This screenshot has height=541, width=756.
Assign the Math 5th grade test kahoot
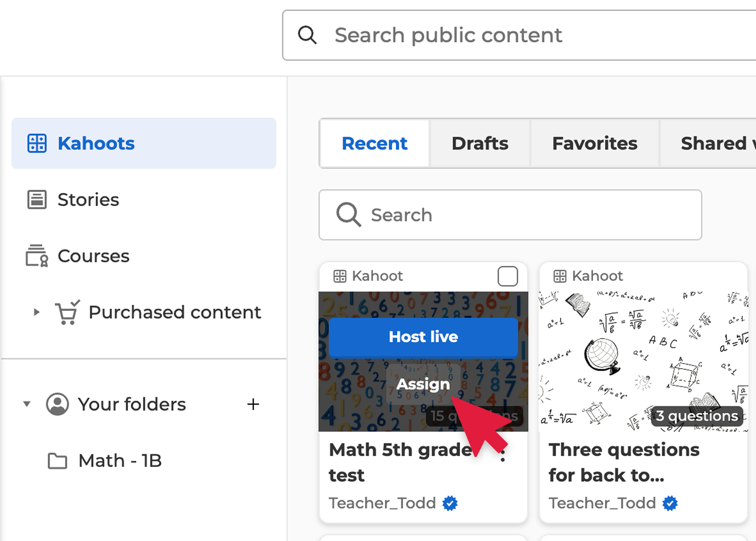tap(423, 384)
